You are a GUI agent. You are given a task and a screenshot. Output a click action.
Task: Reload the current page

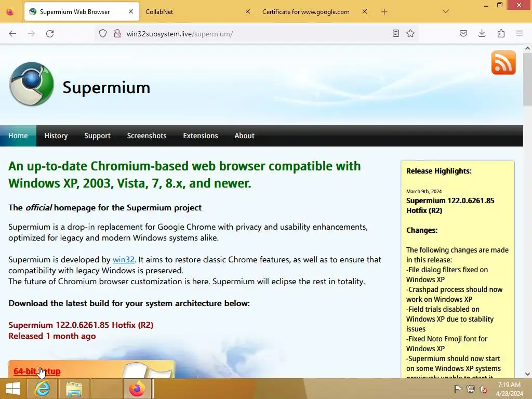pyautogui.click(x=50, y=34)
